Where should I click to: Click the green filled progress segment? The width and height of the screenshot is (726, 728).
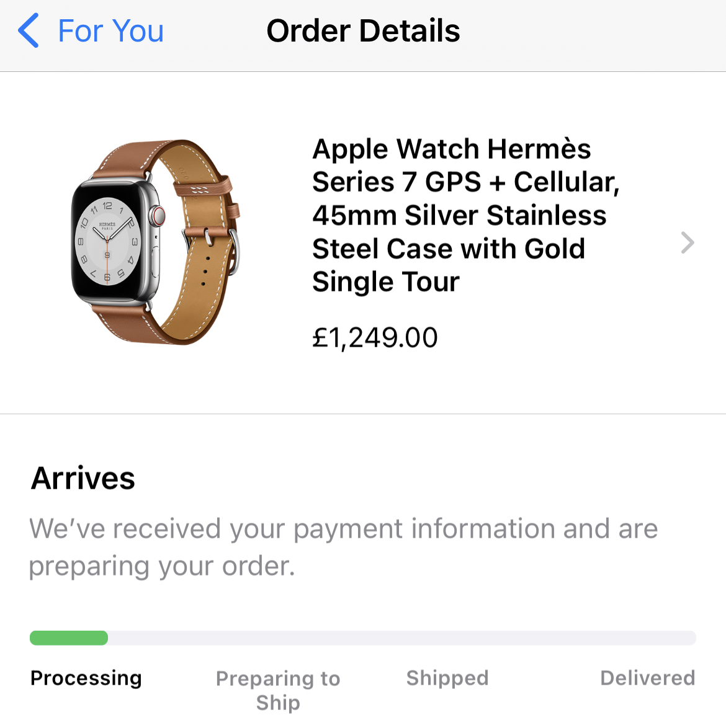point(69,637)
